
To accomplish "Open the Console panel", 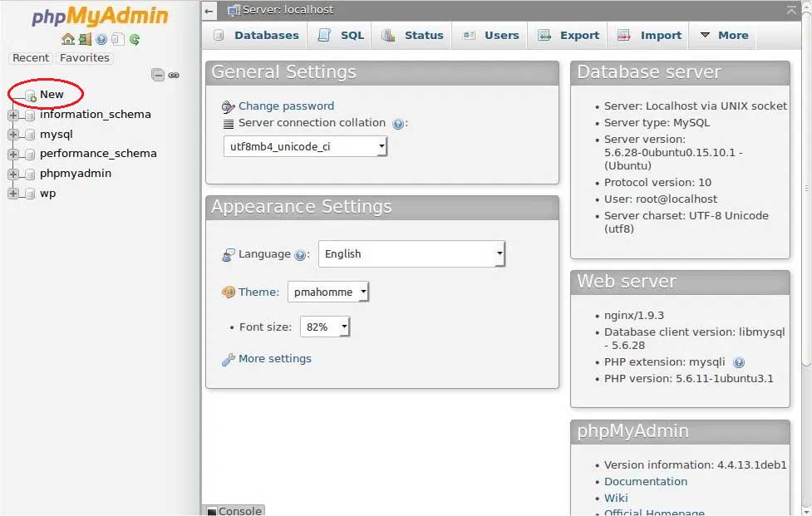I will tap(239, 510).
